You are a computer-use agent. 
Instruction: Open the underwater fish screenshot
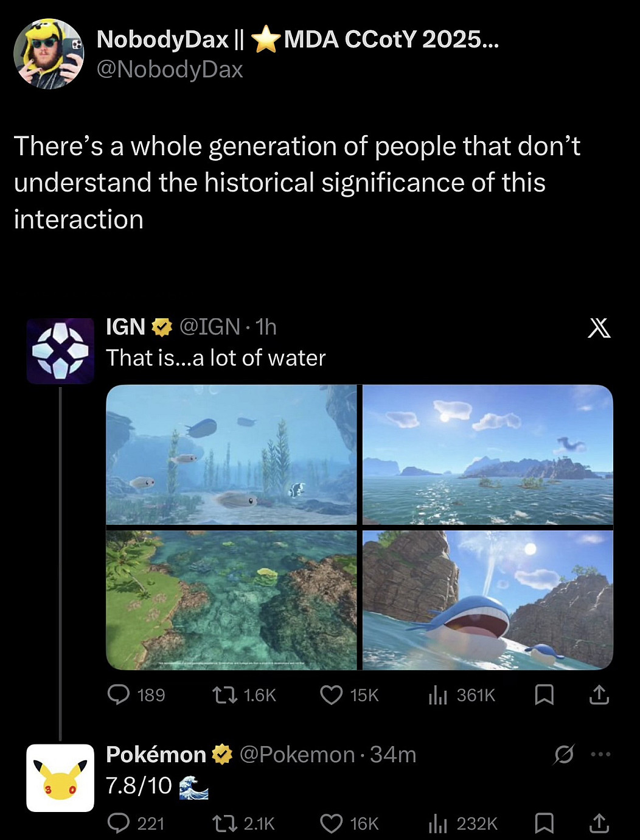click(231, 454)
